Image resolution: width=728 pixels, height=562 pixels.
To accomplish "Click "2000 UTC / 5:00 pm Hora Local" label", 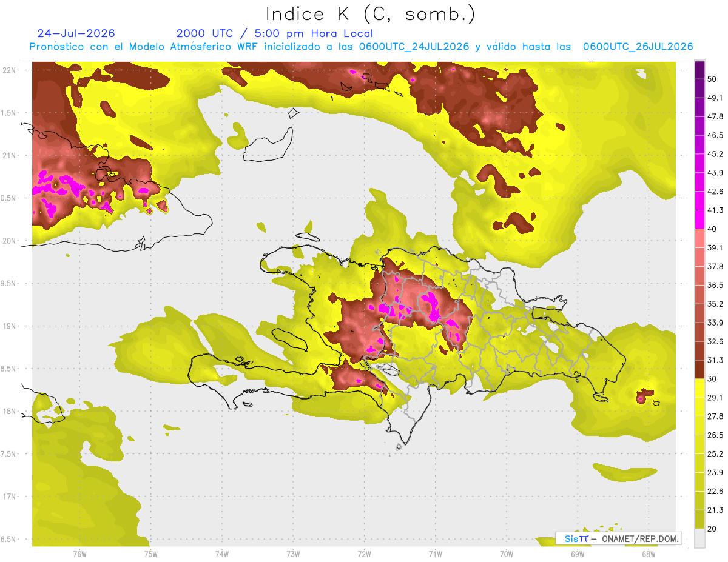I will 275,33.
